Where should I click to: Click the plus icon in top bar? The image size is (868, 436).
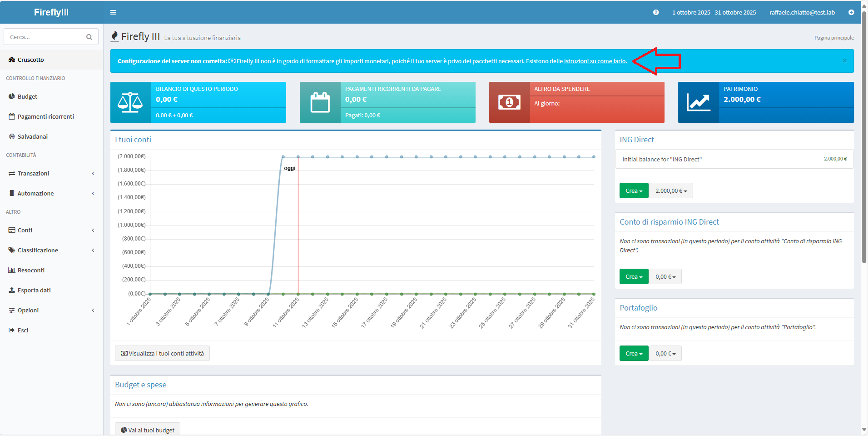(851, 12)
